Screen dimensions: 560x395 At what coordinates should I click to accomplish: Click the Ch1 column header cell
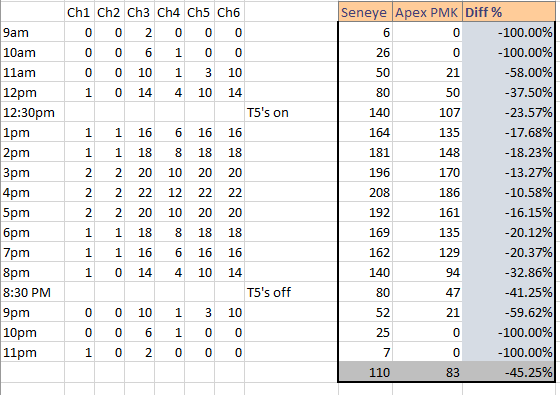[x=80, y=12]
